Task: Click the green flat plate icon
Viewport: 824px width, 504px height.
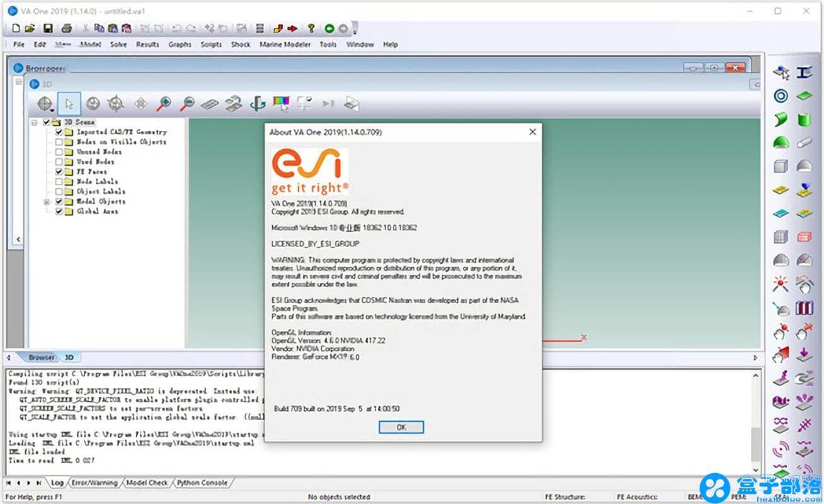Action: pyautogui.click(x=804, y=96)
